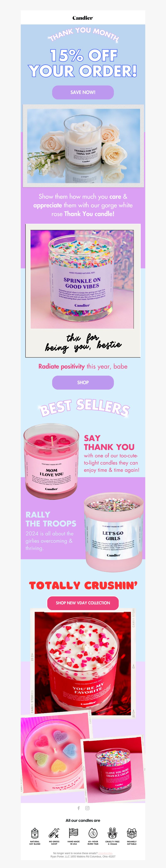Click SHOP NEW VDAY COLLECTION button
This screenshot has width=166, height=868.
[x=83, y=603]
